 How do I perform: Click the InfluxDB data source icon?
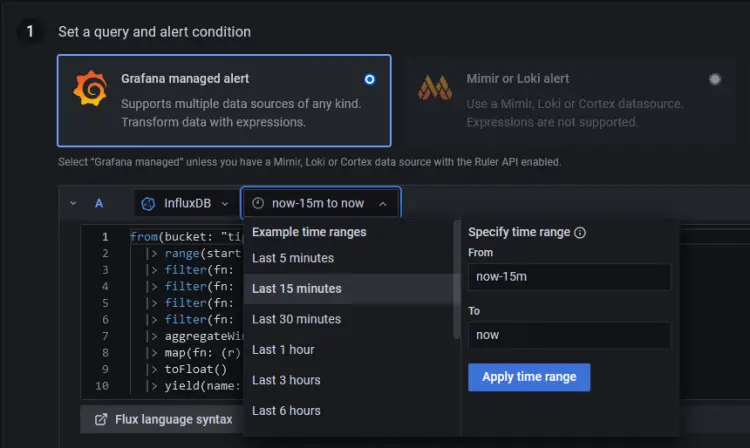149,203
